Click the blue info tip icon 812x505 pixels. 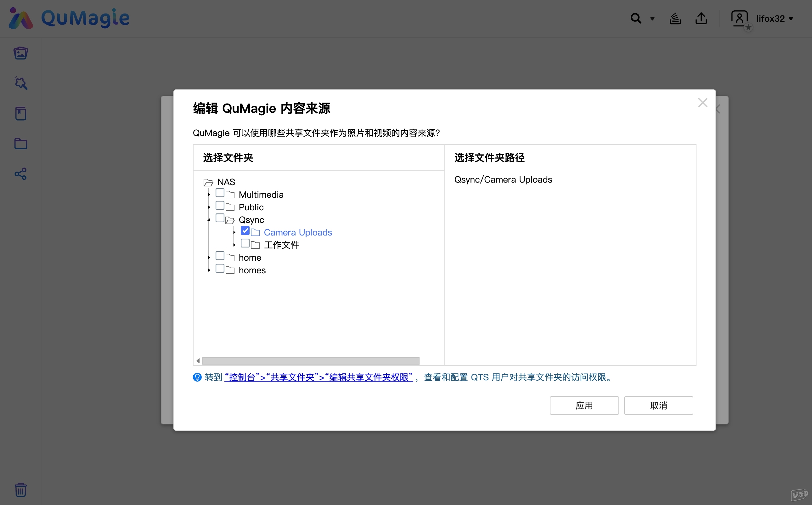(197, 377)
